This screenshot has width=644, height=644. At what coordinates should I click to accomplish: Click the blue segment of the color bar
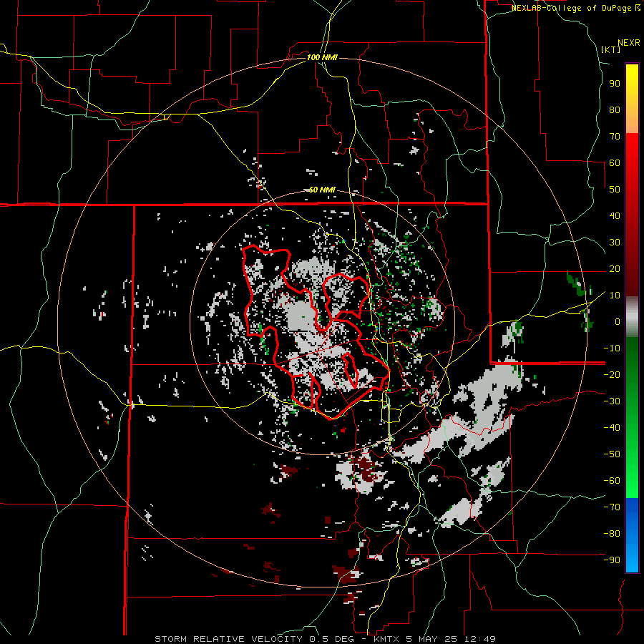(x=632, y=535)
